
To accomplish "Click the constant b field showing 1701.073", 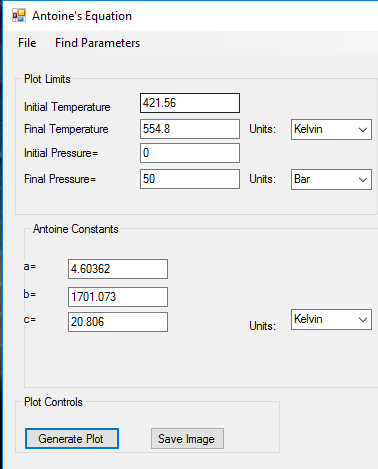I will click(118, 297).
